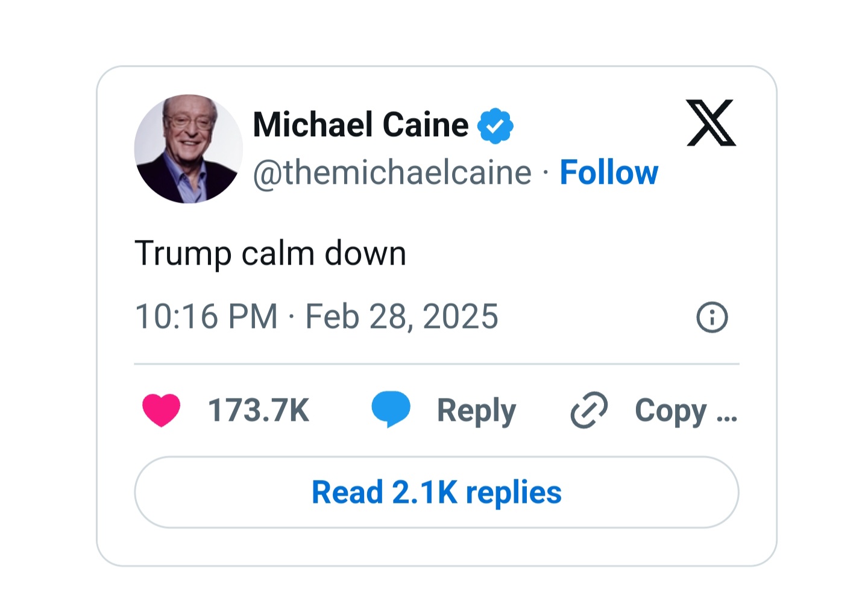The height and width of the screenshot is (609, 868).
Task: Click the blue reply bubble icon
Action: click(x=391, y=409)
